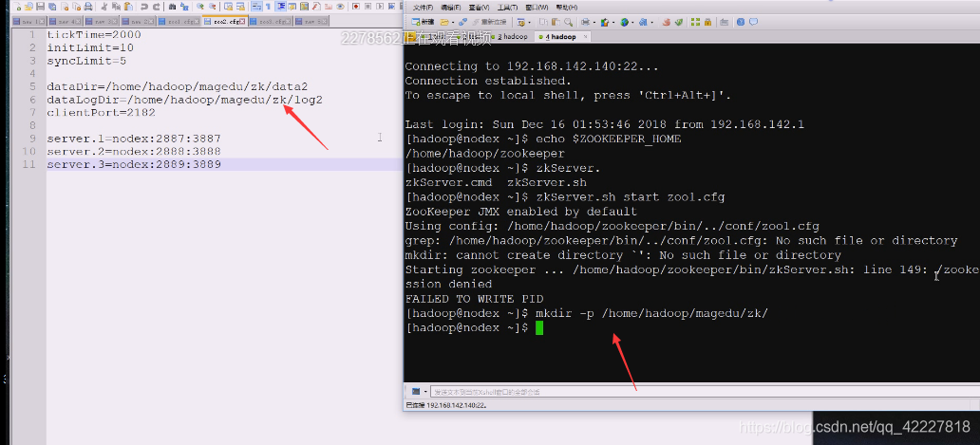
Task: Close the zoo2.cfg tab
Action: pyautogui.click(x=242, y=21)
